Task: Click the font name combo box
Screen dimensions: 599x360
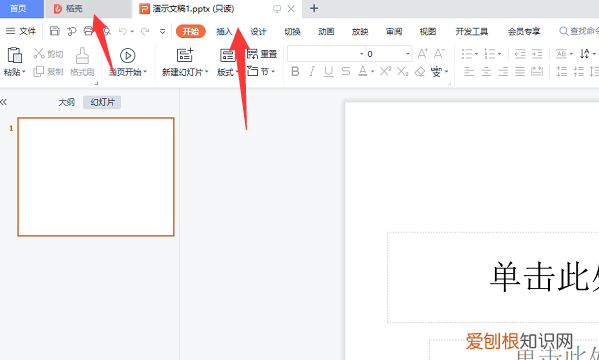Action: (x=326, y=54)
